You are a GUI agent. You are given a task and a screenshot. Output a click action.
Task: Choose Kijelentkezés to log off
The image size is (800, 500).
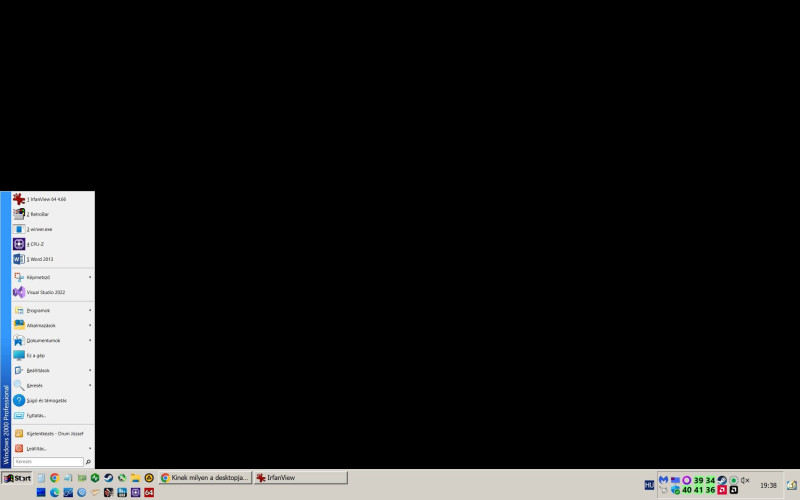coord(53,434)
